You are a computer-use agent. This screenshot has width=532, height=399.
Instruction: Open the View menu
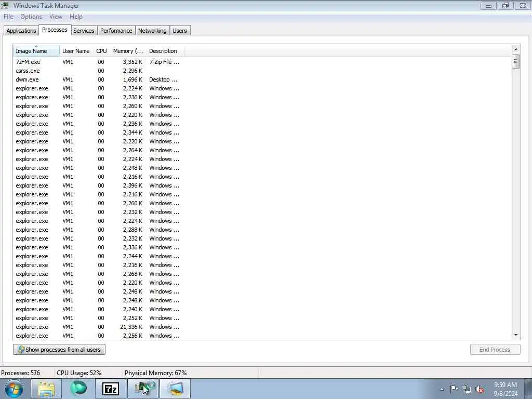[56, 17]
